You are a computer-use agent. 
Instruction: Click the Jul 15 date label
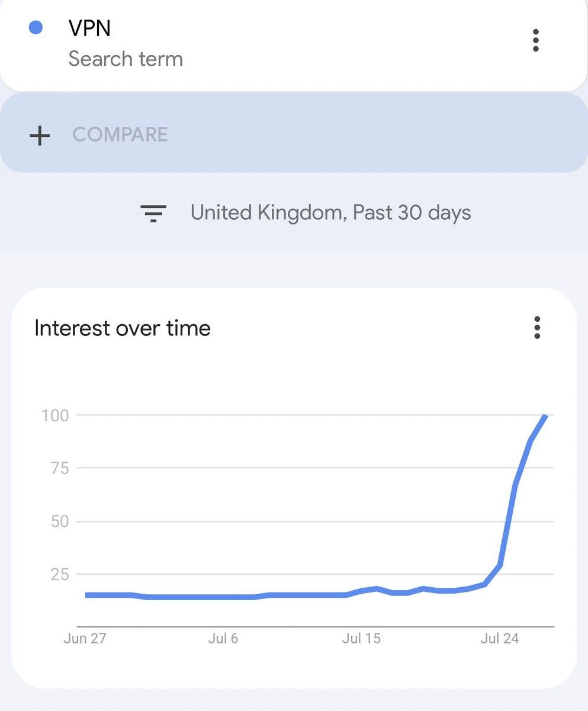[x=361, y=639]
